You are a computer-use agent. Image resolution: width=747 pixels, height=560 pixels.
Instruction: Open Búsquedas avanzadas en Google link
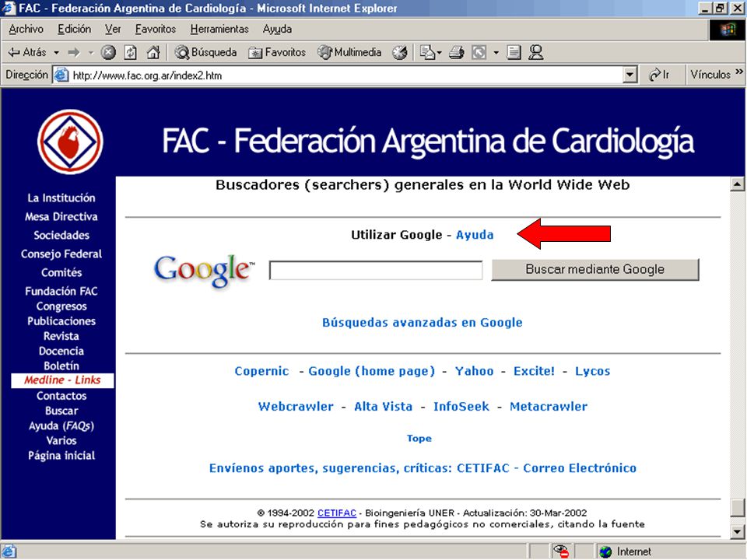tap(422, 322)
